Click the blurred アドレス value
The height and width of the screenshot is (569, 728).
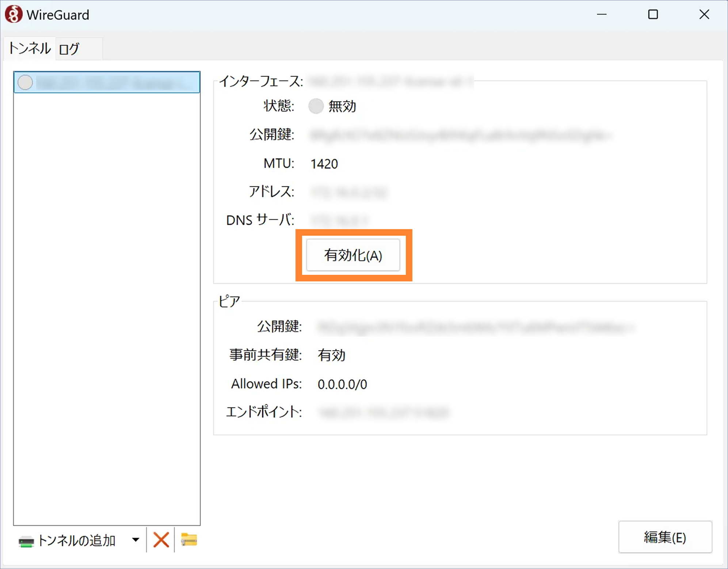348,192
